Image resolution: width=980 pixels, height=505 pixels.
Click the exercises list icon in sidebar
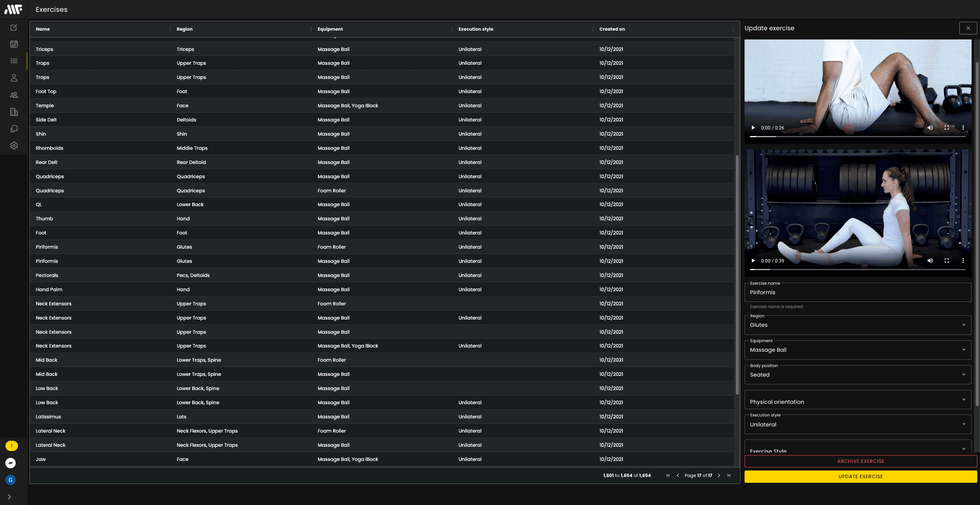point(14,61)
